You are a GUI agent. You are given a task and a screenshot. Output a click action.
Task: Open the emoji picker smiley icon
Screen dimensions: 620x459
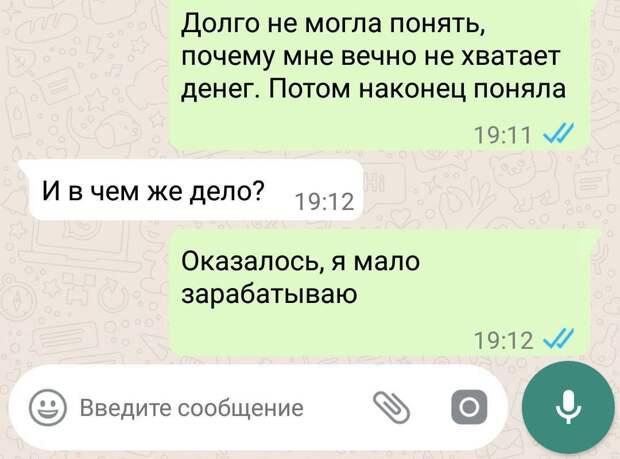(x=47, y=408)
